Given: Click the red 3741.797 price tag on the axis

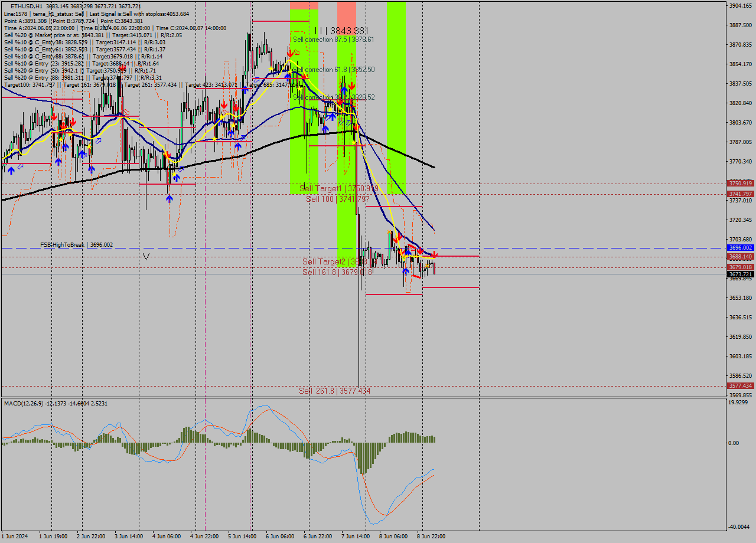Looking at the screenshot, I should 740,194.
